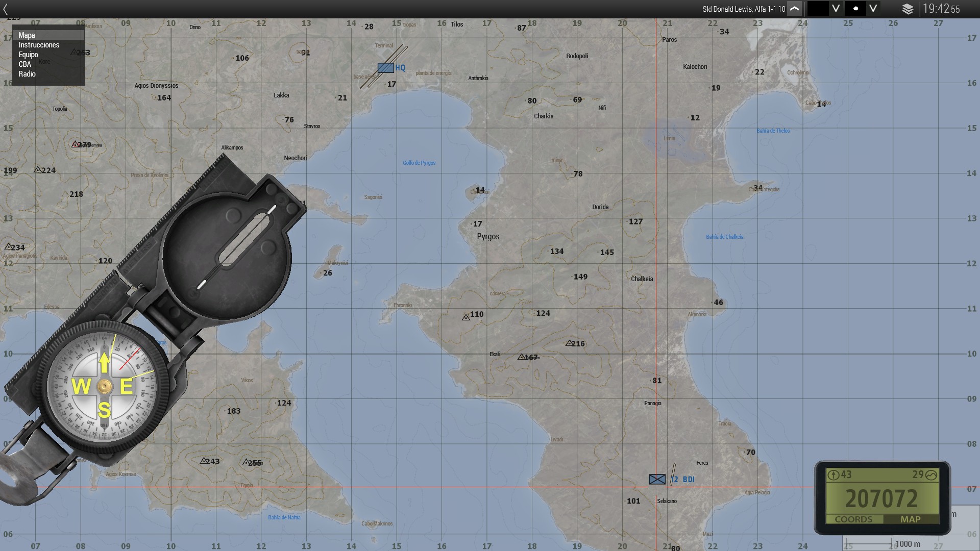
Task: Click the GPS heading arrow icon
Action: click(x=833, y=475)
